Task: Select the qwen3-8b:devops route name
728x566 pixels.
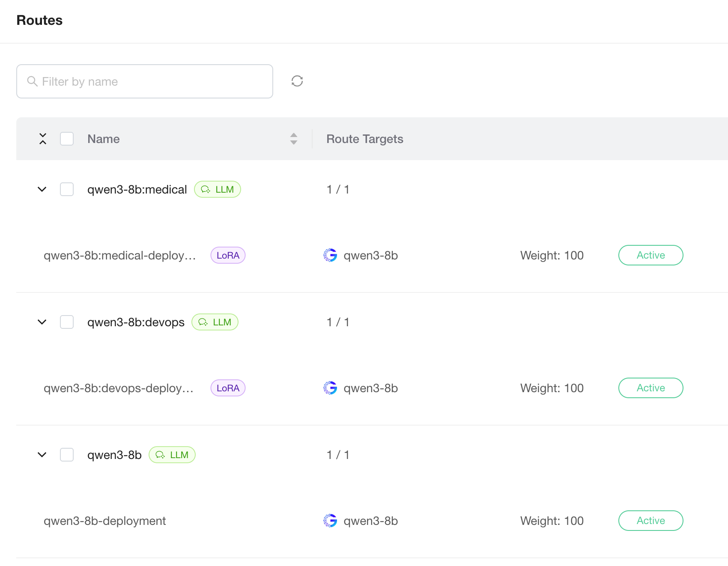Action: tap(136, 322)
